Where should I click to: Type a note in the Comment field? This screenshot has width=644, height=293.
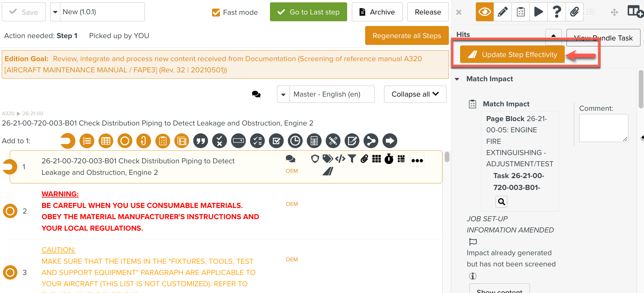pyautogui.click(x=603, y=128)
